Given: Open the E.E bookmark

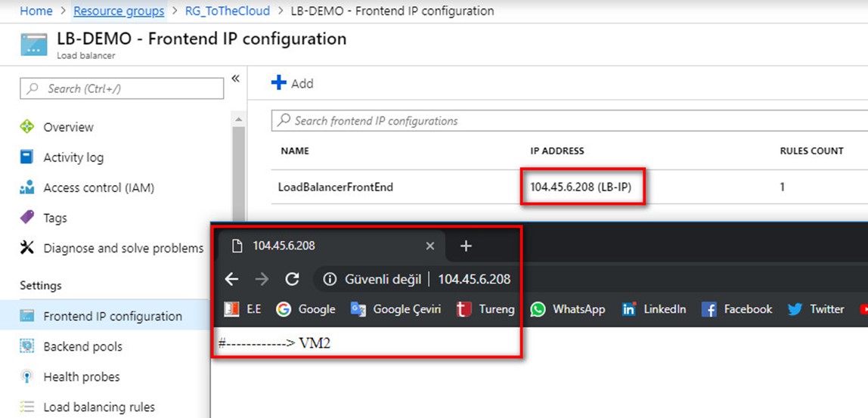Looking at the screenshot, I should (x=242, y=309).
